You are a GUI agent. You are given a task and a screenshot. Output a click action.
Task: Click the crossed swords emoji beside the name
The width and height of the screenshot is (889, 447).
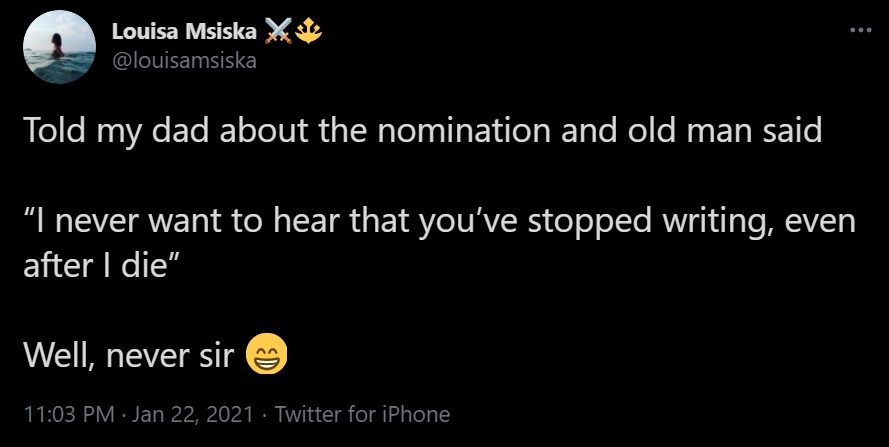[278, 34]
